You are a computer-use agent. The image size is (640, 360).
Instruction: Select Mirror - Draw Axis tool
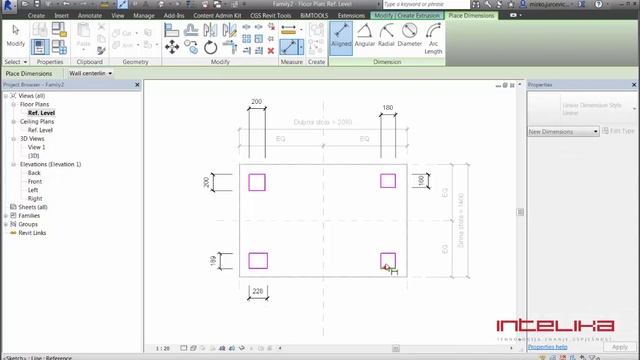coord(230,30)
